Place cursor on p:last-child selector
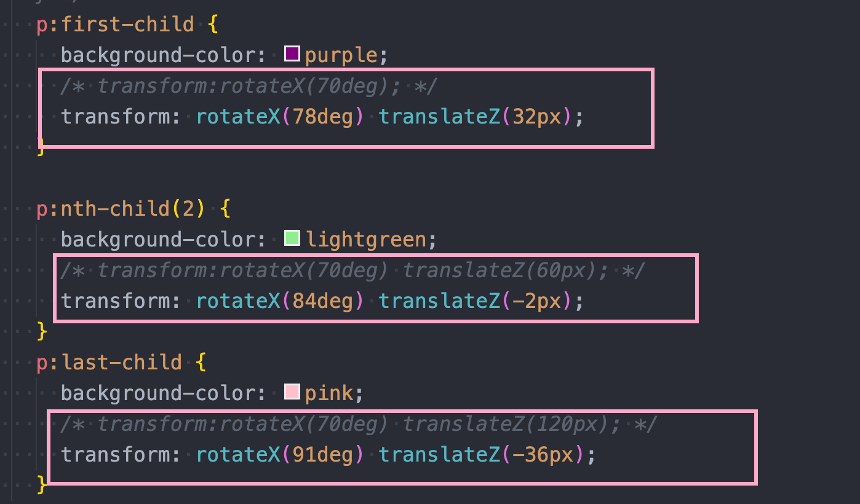This screenshot has width=860, height=504. pos(109,363)
